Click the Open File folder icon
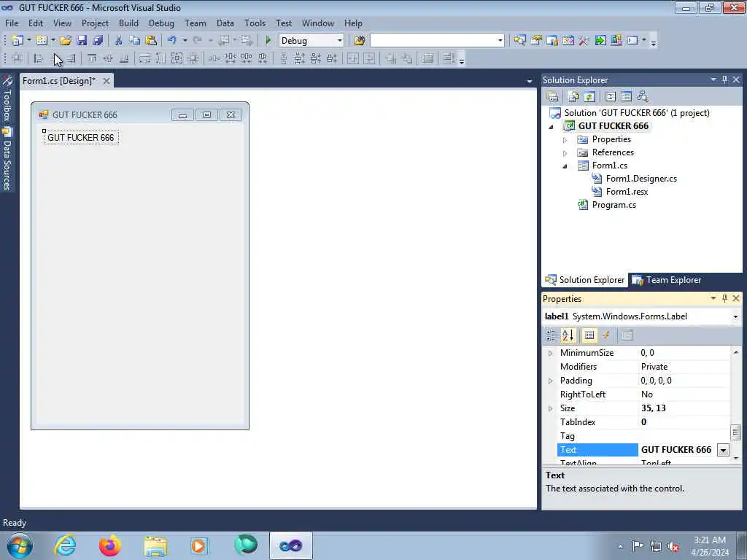This screenshot has height=560, width=747. click(66, 41)
